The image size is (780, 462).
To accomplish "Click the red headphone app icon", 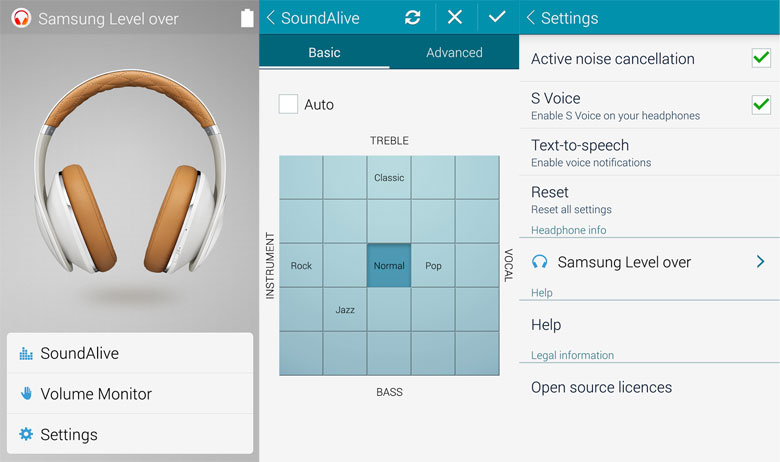I will (20, 18).
